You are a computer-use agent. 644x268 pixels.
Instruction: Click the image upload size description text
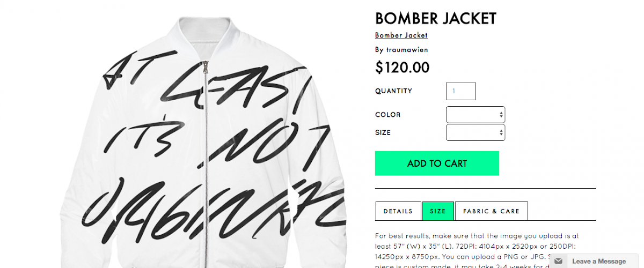tap(478, 245)
